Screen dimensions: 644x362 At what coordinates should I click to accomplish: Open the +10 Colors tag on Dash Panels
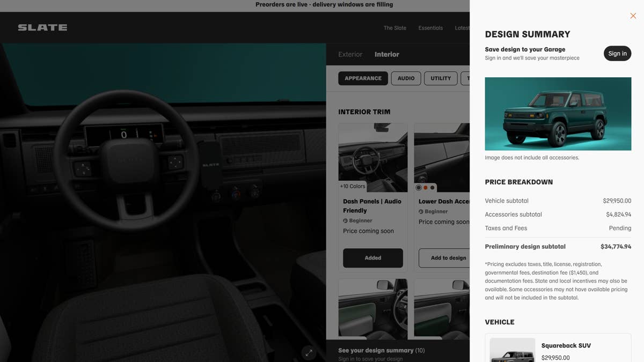(x=353, y=187)
